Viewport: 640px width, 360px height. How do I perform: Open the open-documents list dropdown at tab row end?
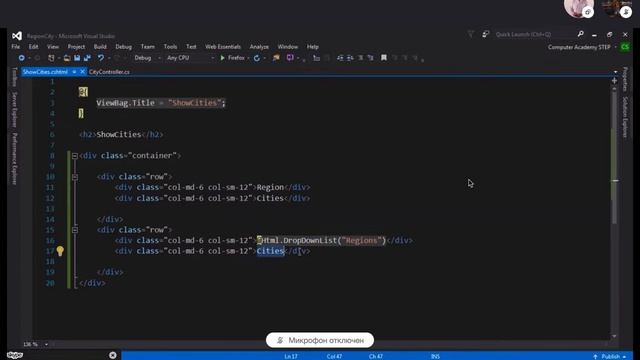616,72
